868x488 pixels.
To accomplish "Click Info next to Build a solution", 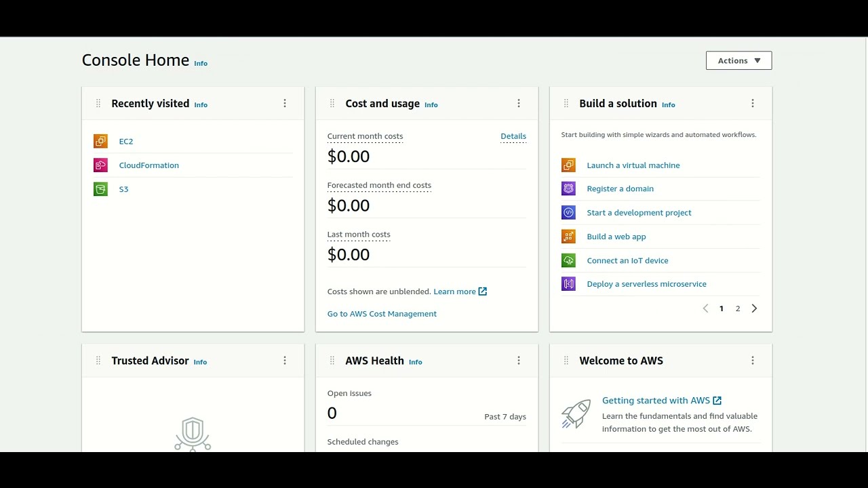I will [669, 104].
